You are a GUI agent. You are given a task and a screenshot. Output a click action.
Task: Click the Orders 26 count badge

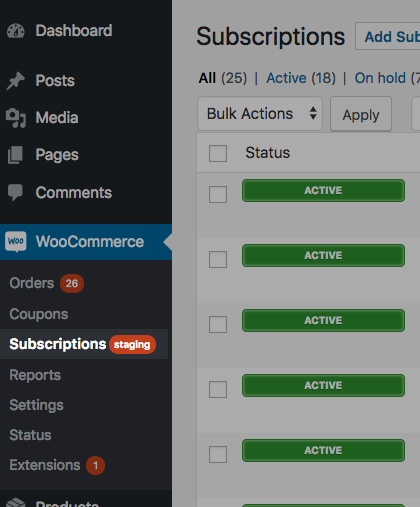pyautogui.click(x=72, y=283)
